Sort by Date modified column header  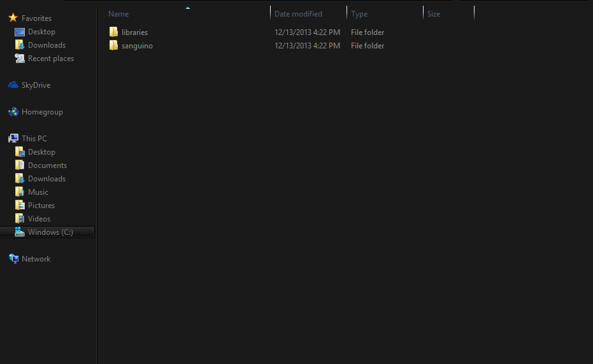click(x=298, y=14)
